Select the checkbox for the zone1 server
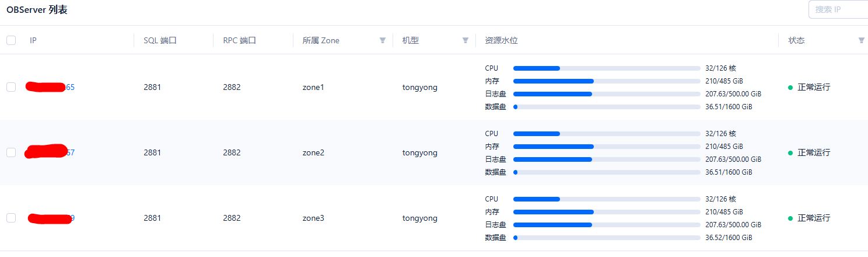 pos(11,87)
